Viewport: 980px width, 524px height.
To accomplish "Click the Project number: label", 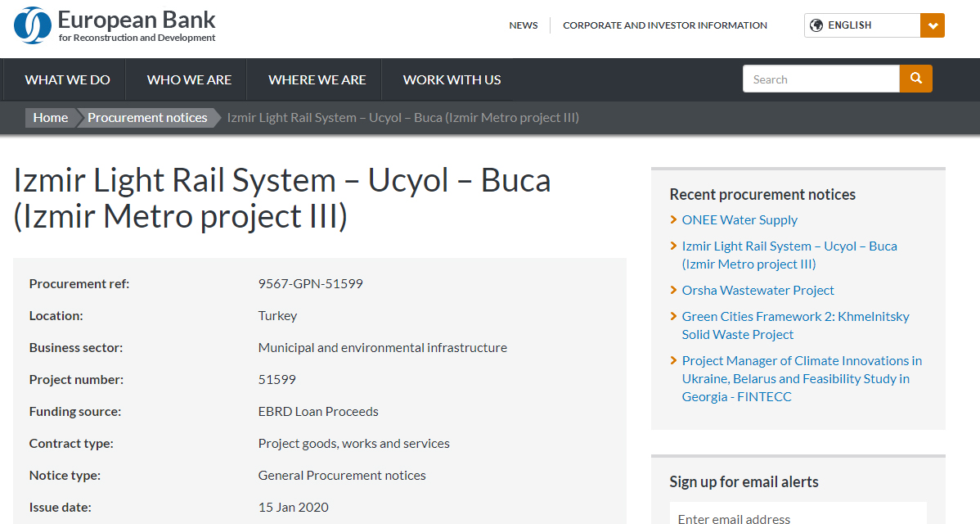I will click(76, 380).
